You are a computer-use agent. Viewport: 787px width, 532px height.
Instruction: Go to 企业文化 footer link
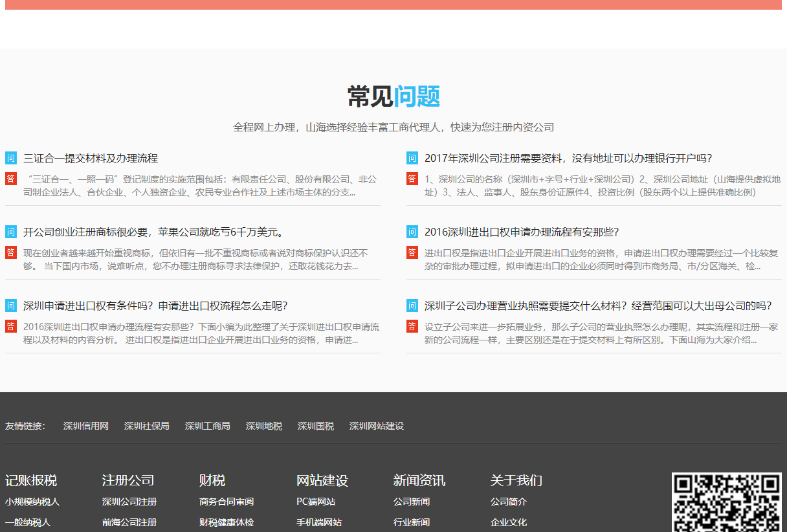pyautogui.click(x=509, y=522)
